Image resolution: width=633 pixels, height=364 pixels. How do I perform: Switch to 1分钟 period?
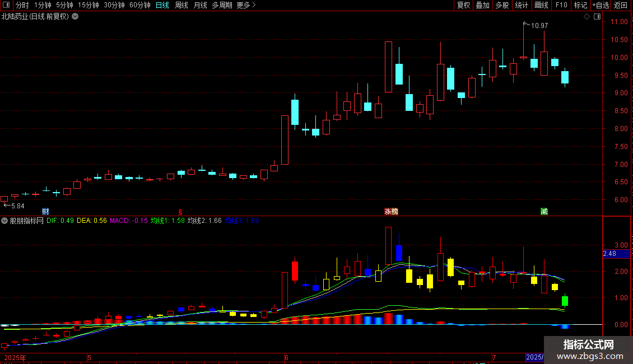tap(43, 5)
